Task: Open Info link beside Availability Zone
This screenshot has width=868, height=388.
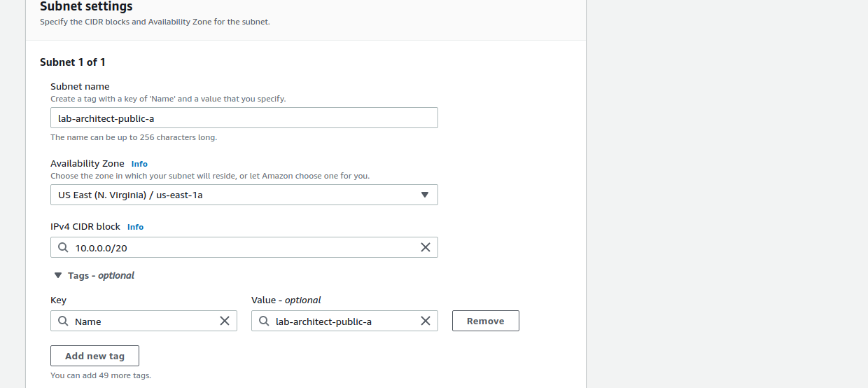Action: [x=139, y=164]
